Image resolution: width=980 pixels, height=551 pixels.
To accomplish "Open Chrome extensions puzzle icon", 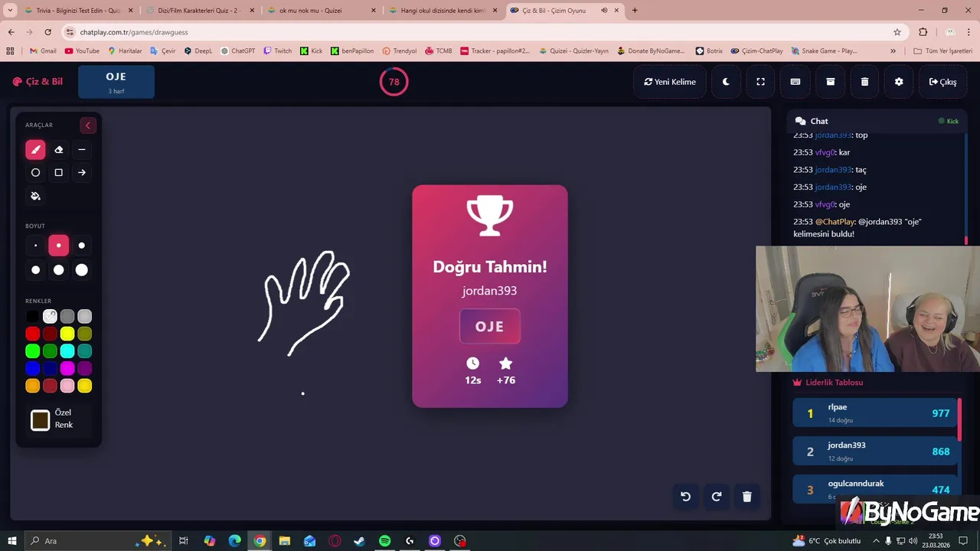I will pyautogui.click(x=923, y=32).
